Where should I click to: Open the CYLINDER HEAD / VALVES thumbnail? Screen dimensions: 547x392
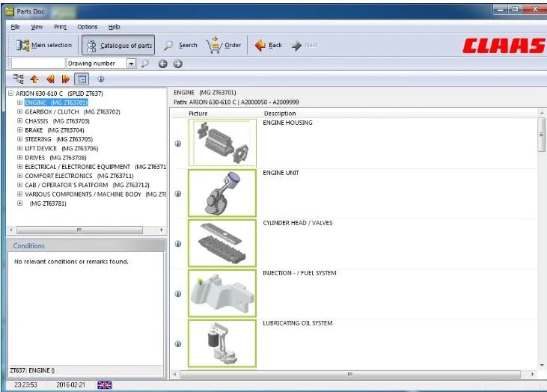click(221, 243)
